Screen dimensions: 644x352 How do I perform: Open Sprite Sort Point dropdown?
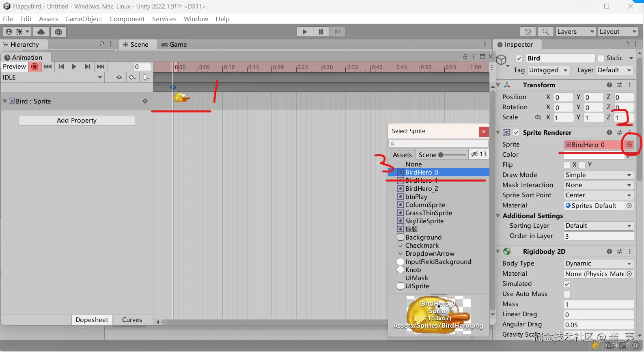(599, 195)
